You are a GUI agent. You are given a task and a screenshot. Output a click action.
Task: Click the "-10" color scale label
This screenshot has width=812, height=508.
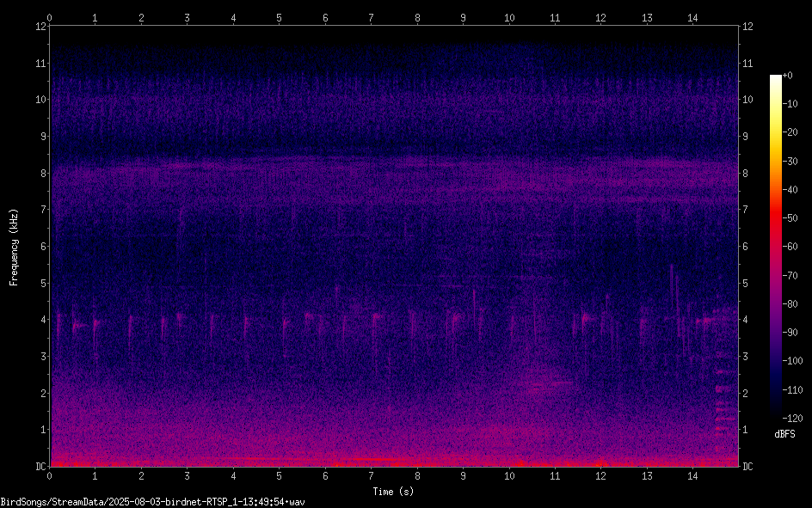tap(790, 104)
